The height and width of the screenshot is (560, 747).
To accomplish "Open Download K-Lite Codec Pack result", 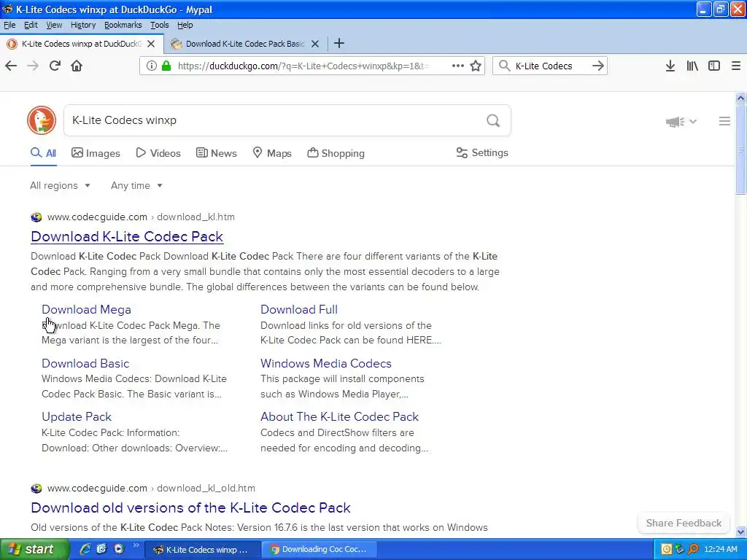I will tap(127, 237).
